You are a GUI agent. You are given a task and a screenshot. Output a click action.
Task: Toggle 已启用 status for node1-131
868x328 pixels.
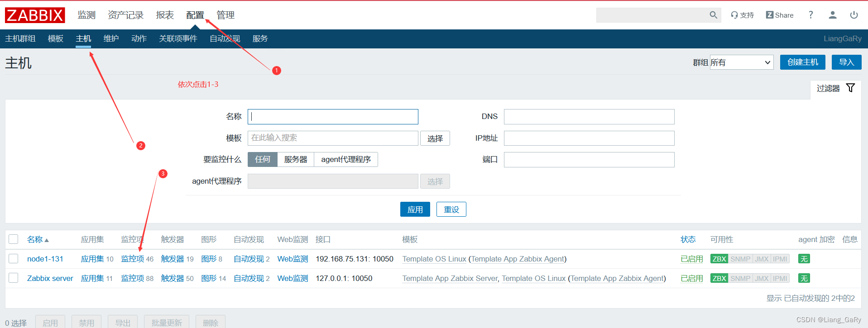point(692,259)
